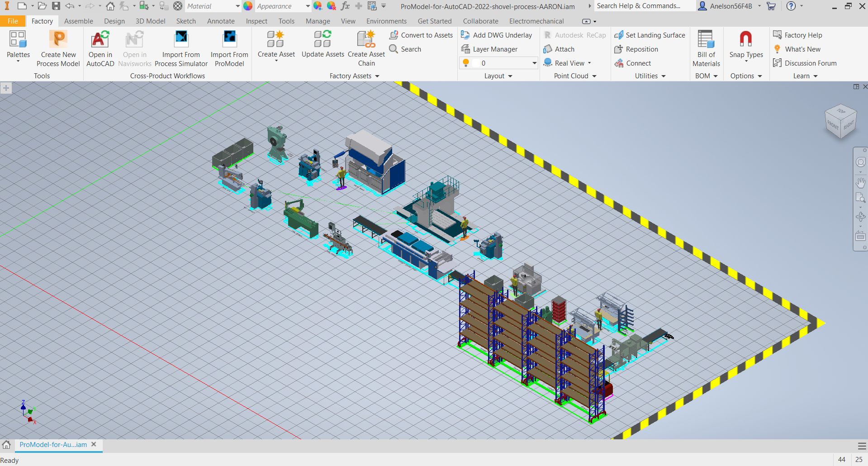The image size is (868, 466).
Task: Toggle Real View display
Action: [569, 63]
